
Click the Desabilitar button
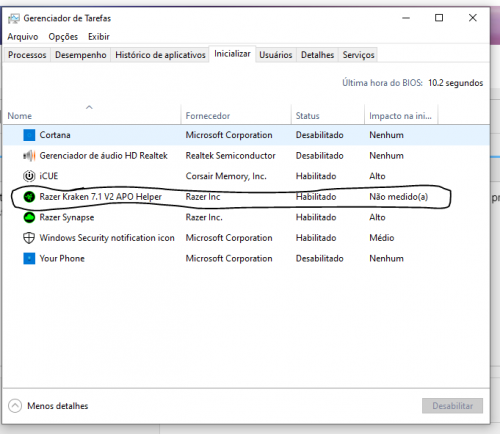pos(452,406)
